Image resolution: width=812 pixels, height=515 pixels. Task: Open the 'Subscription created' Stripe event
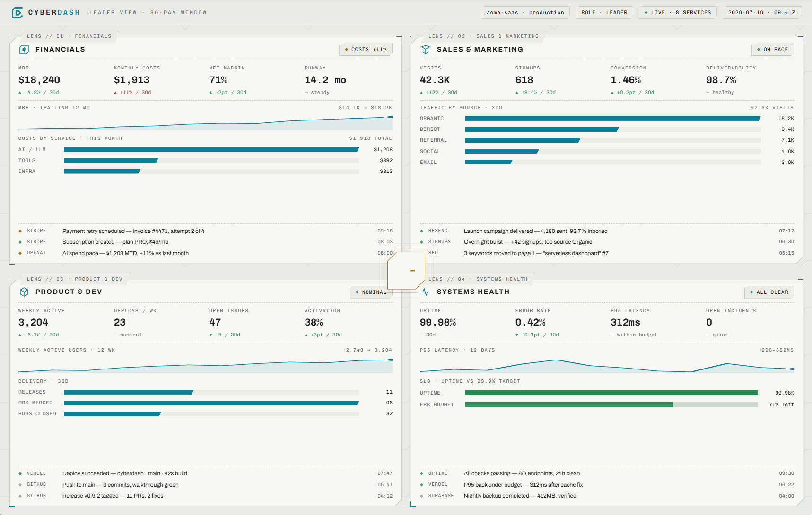pos(205,242)
